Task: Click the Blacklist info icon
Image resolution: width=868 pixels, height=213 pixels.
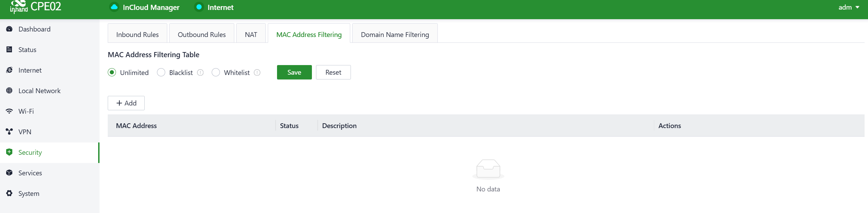Action: click(x=200, y=73)
